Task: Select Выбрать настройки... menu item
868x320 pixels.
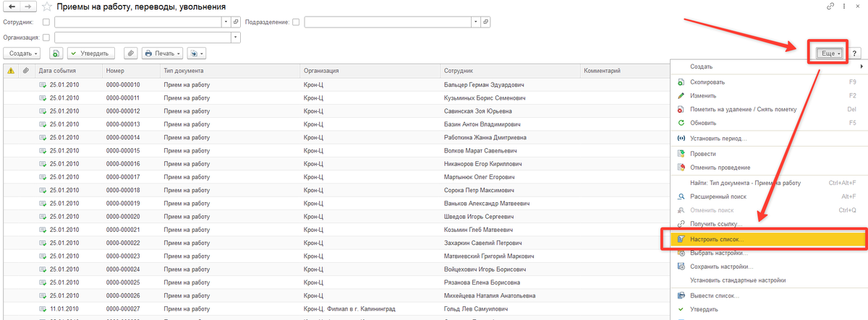Action: click(769, 253)
